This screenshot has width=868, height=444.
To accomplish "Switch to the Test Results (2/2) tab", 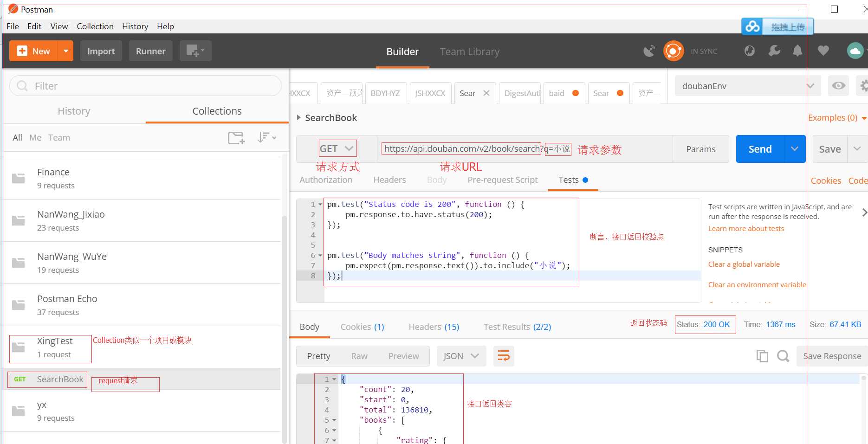I will 517,327.
